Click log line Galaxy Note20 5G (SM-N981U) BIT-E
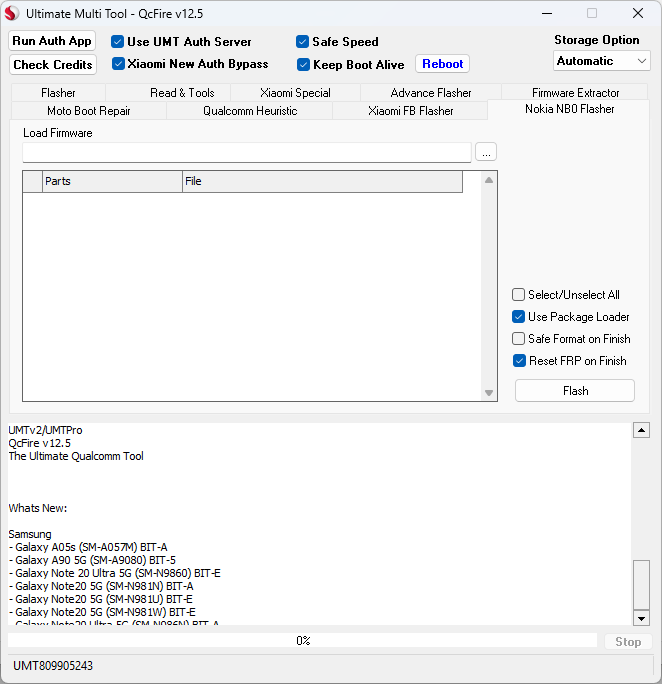The width and height of the screenshot is (662, 684). (101, 599)
